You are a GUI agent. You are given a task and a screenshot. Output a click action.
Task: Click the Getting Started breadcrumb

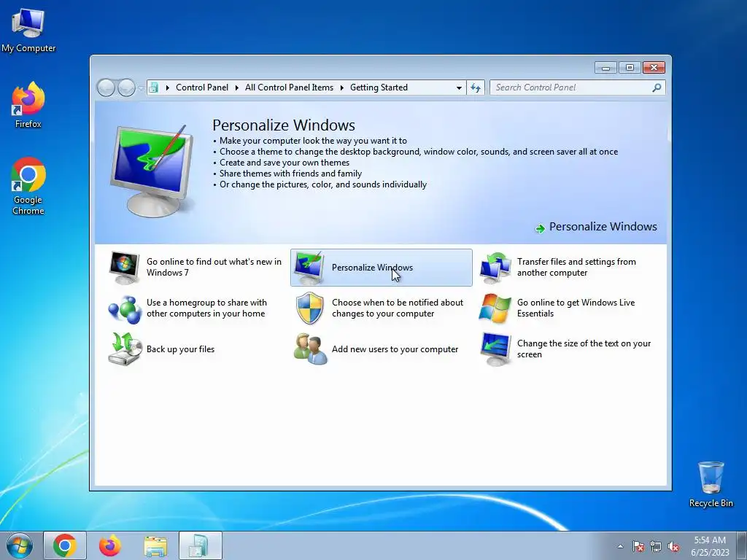click(x=379, y=87)
